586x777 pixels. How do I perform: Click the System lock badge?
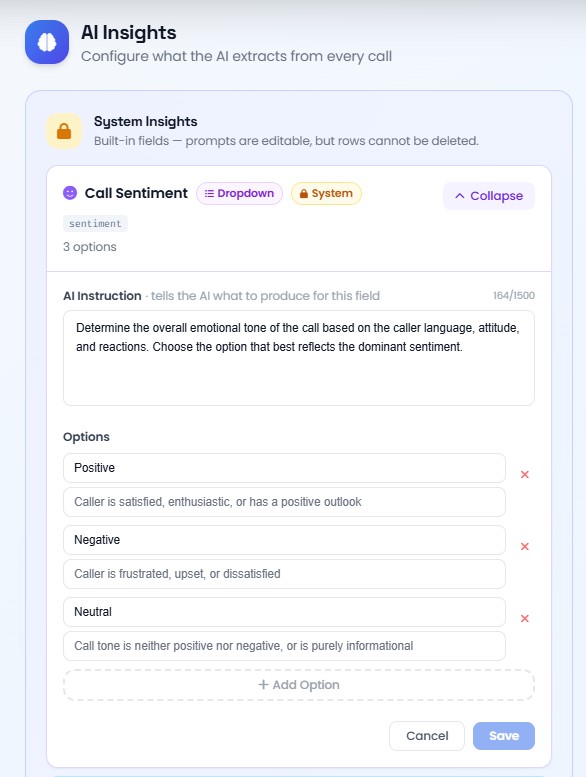pos(326,193)
